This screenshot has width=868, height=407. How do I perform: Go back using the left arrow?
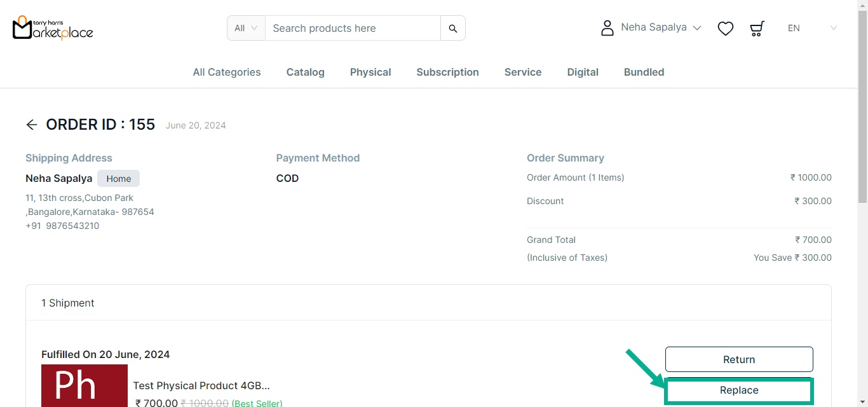[x=32, y=125]
